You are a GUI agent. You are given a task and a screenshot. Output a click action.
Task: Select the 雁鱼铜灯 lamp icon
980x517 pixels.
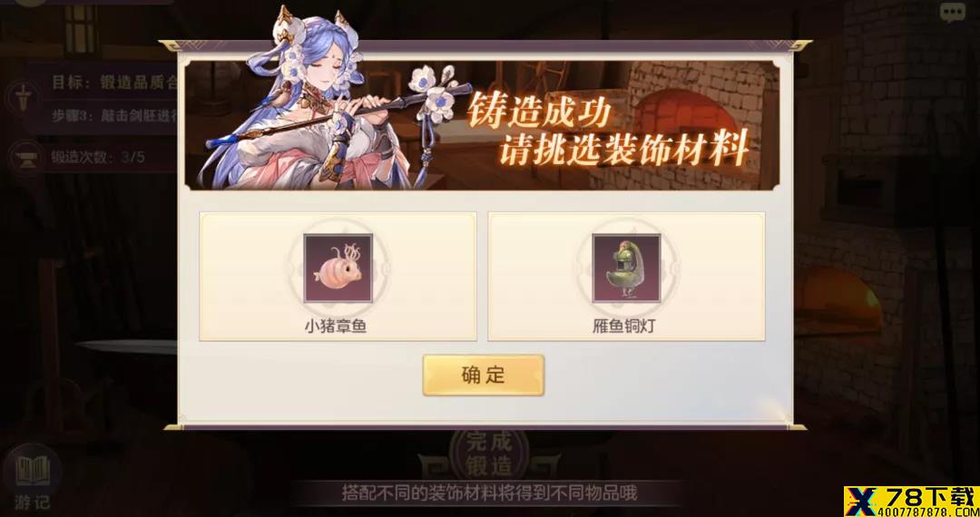pyautogui.click(x=626, y=268)
